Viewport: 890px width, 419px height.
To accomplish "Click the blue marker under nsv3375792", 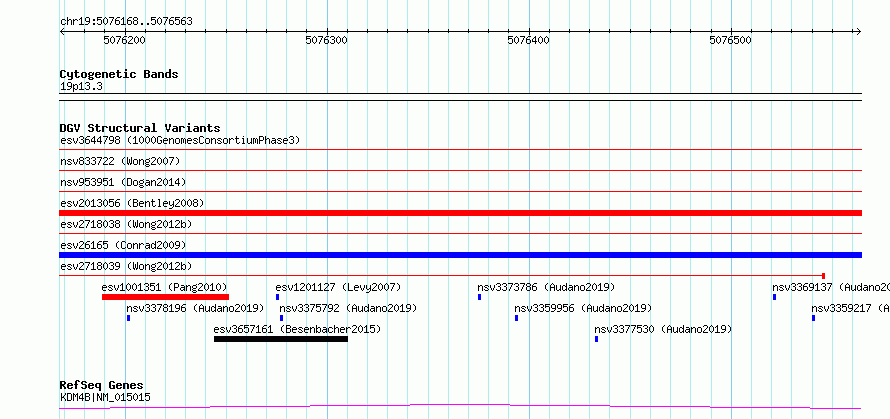I will tap(282, 318).
